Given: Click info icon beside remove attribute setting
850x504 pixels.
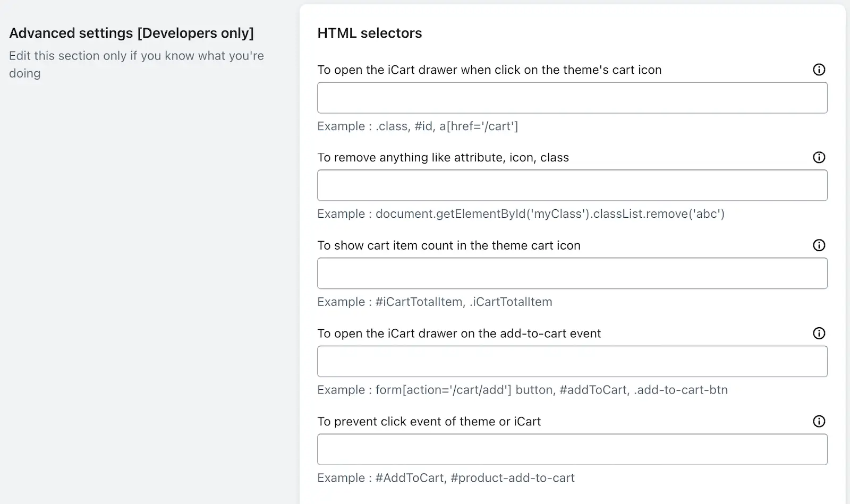Looking at the screenshot, I should click(819, 157).
